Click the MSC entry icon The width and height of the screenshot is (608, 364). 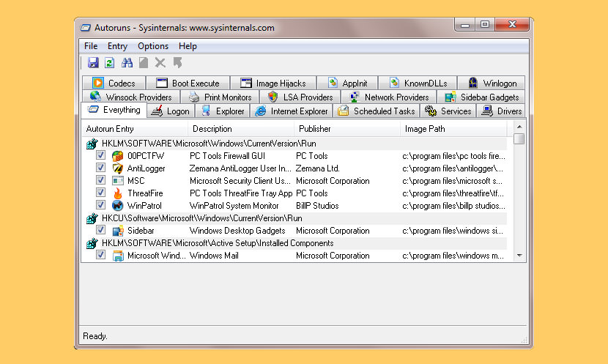(117, 181)
